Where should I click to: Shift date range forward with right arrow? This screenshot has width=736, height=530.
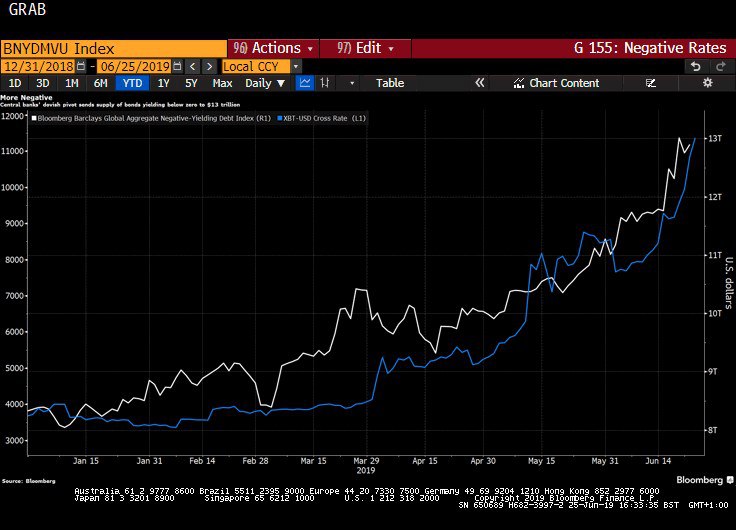[x=209, y=66]
